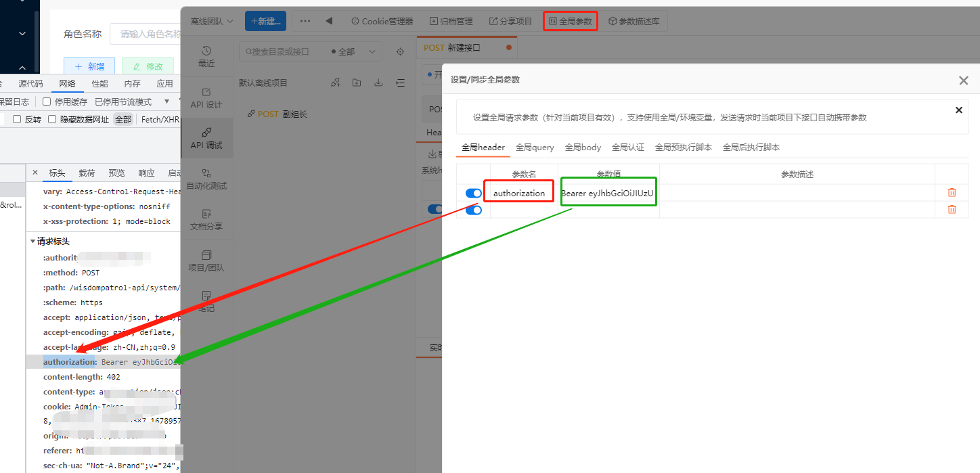Viewport: 980px width, 473px height.
Task: Open the POST 副组长 interface entry
Action: (x=277, y=114)
